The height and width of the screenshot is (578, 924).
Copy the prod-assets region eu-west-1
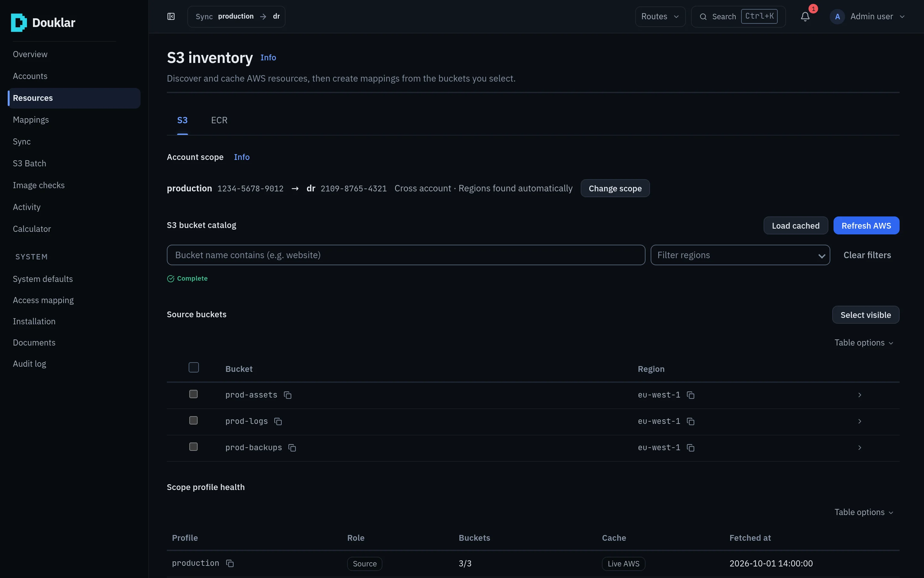(x=690, y=395)
